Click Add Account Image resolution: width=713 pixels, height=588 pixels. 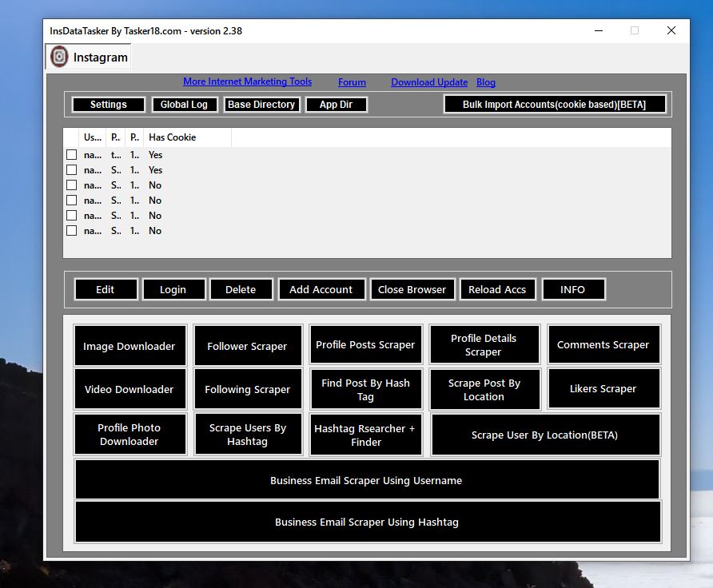321,289
